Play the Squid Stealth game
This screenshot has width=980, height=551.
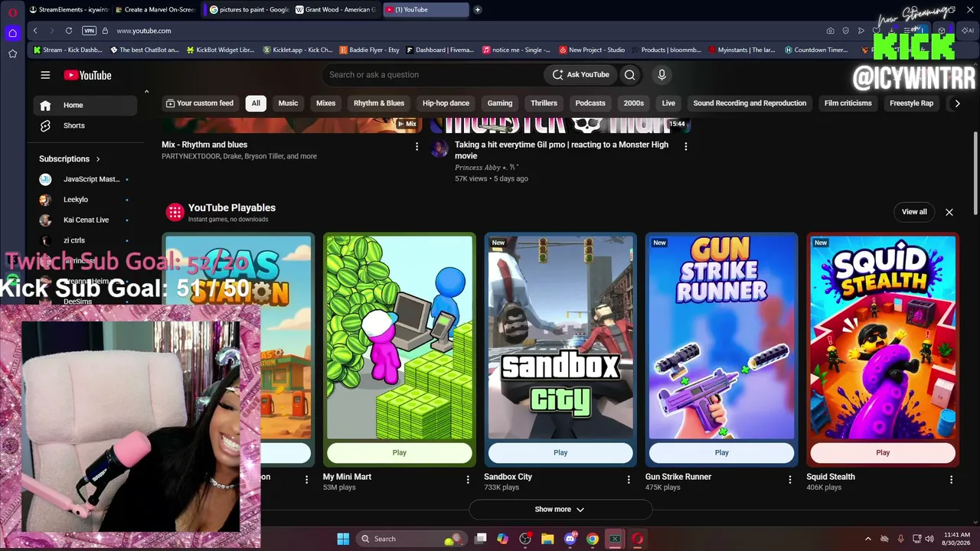point(883,453)
